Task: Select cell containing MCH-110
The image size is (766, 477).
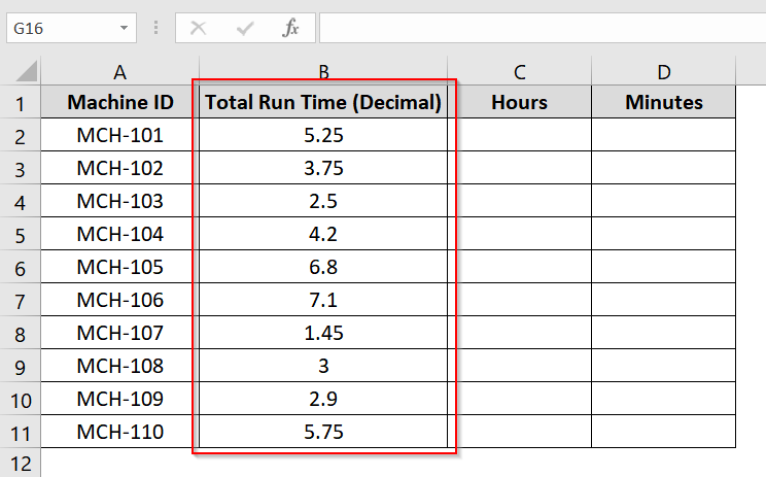Action: click(120, 432)
